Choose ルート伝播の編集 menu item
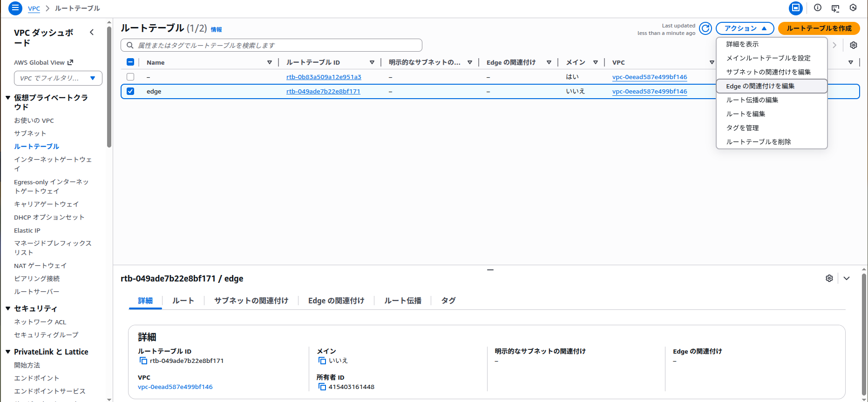 click(772, 100)
